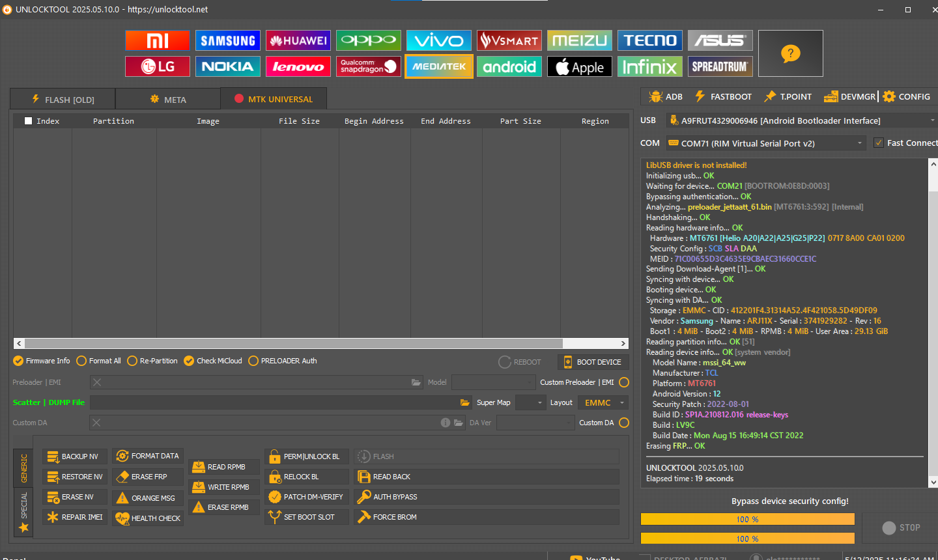Screen dimensions: 938x560
Task: Open the Lenovo brand section
Action: click(298, 66)
